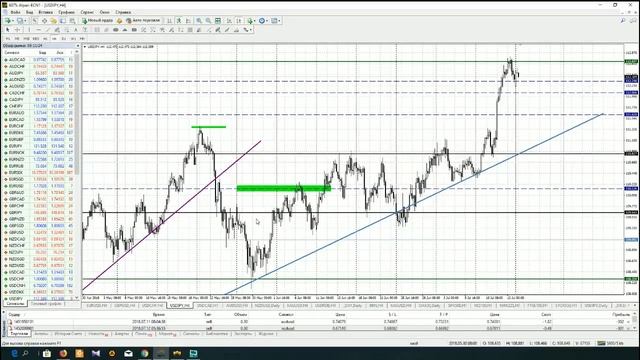The image size is (640, 360).
Task: Select the Trendline tool
Action: pos(47,30)
